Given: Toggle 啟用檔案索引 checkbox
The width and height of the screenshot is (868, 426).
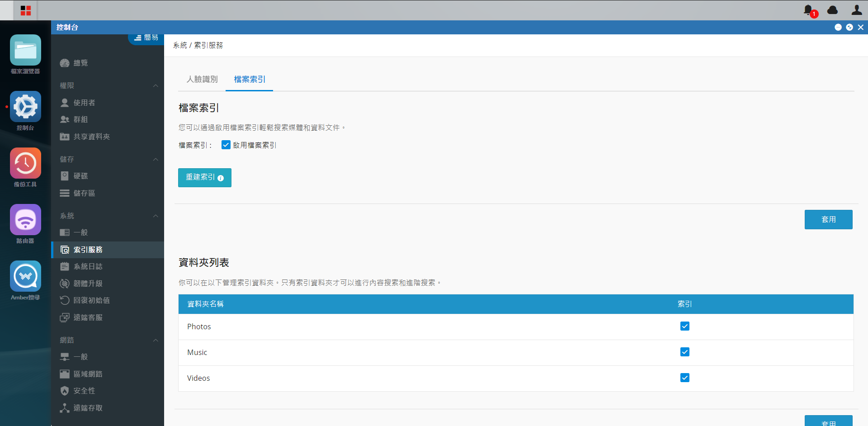Looking at the screenshot, I should click(x=226, y=145).
